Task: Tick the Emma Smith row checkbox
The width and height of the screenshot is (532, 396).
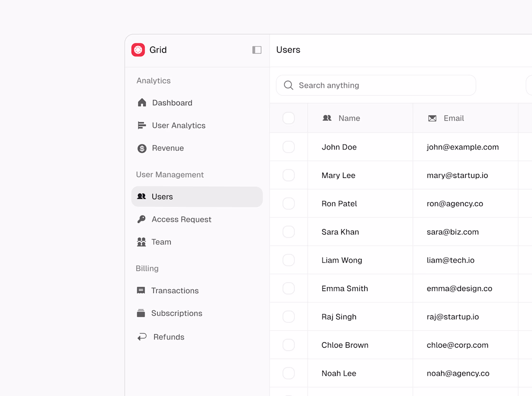Action: tap(289, 289)
